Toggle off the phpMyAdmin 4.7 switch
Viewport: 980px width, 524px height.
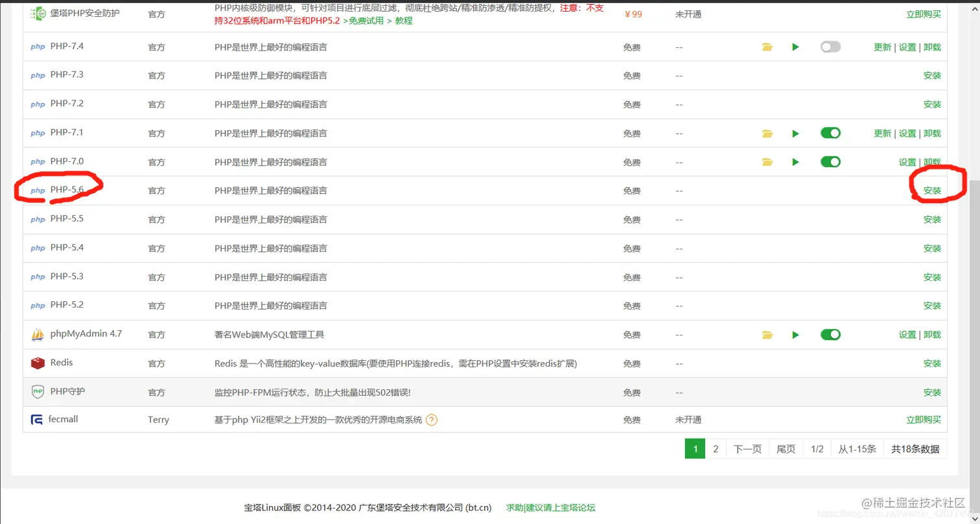pyautogui.click(x=830, y=334)
